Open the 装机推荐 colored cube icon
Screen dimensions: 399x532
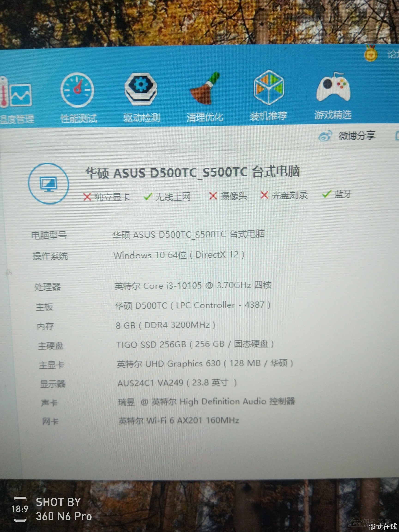coord(269,88)
